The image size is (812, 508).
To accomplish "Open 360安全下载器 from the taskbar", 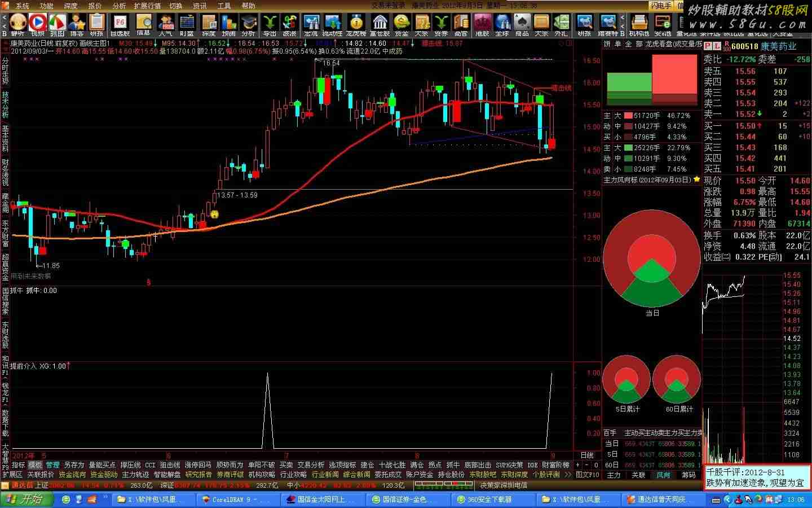I will coord(493,500).
